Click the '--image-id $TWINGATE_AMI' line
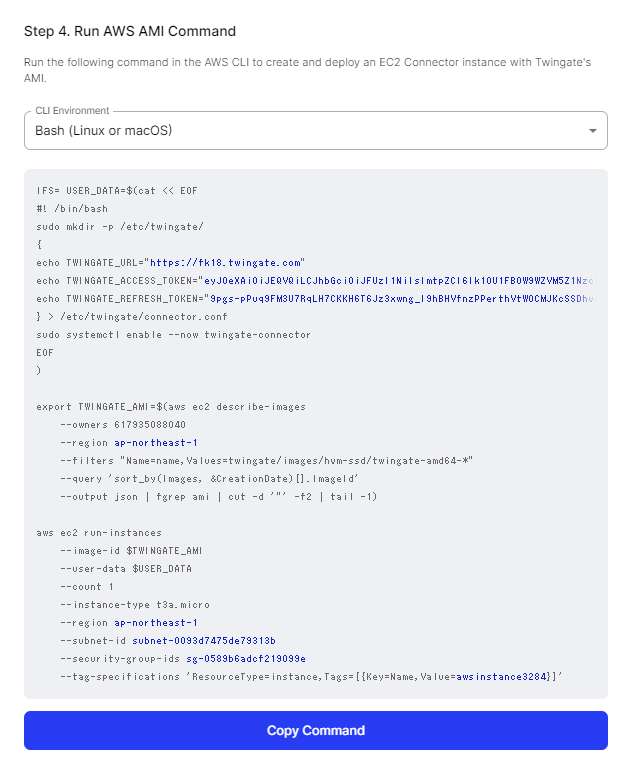The width and height of the screenshot is (628, 770). pos(131,551)
